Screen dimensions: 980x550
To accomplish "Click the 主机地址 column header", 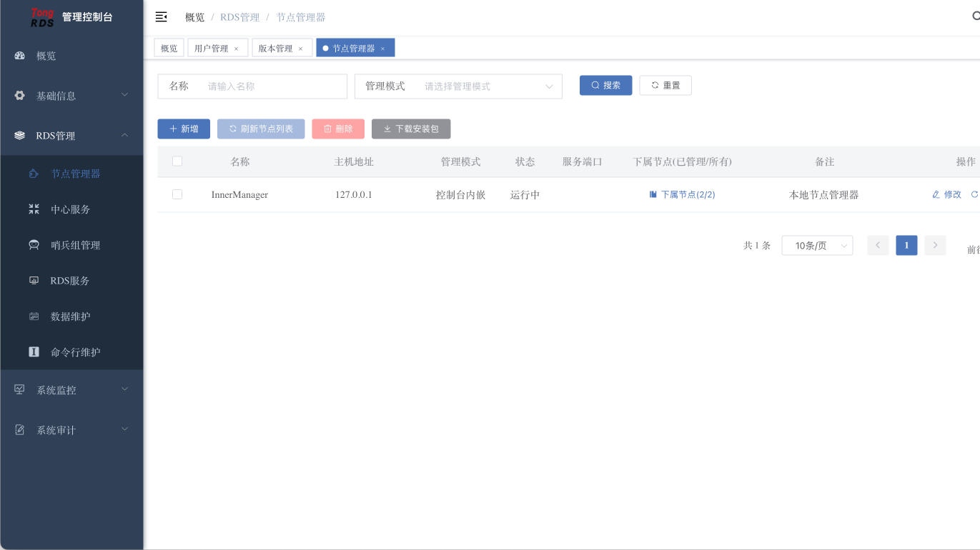I will (354, 161).
